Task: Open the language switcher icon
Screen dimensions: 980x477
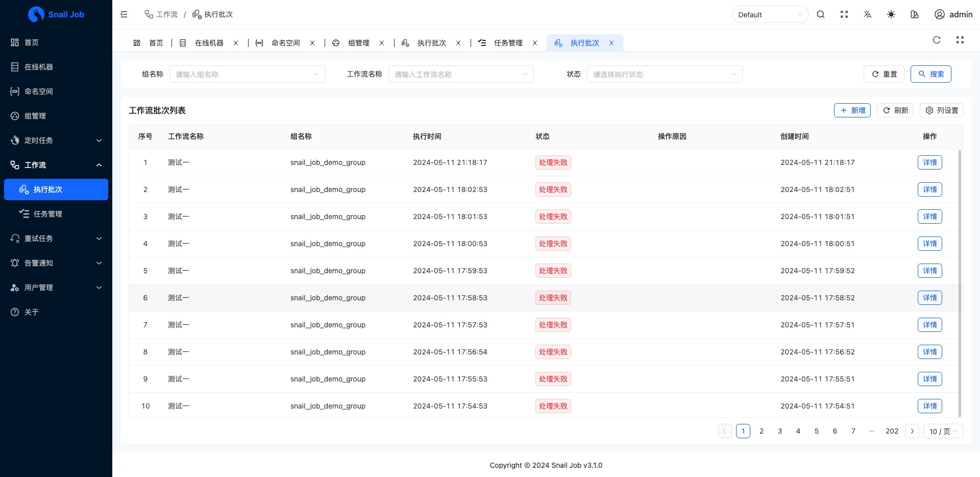Action: click(x=868, y=14)
